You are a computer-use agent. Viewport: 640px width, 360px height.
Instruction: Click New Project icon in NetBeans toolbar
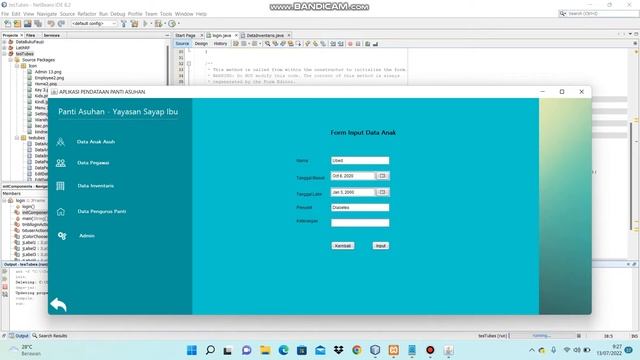[17, 24]
